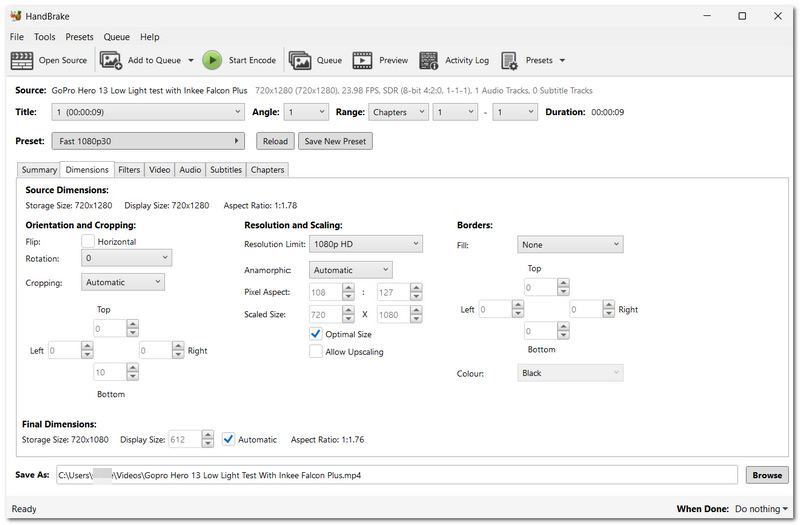The height and width of the screenshot is (525, 800).
Task: Uncheck the Optimal Size checkbox
Action: pos(316,334)
